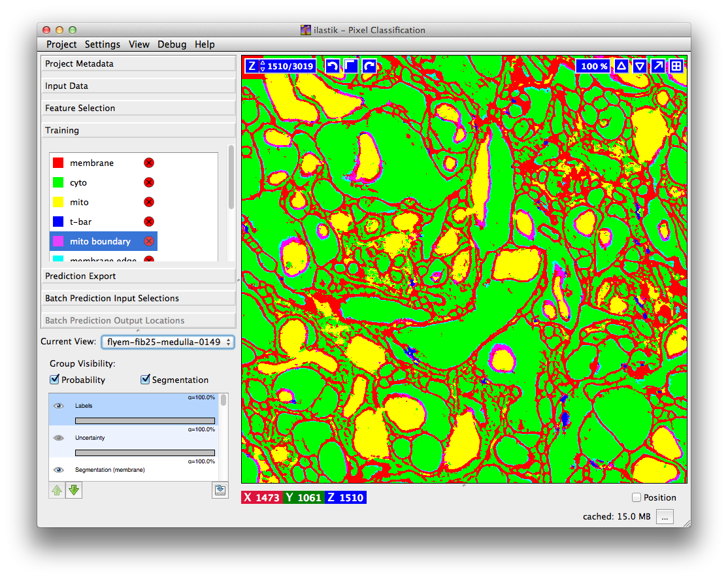The height and width of the screenshot is (579, 728).
Task: Move the selected layer down
Action: click(x=74, y=490)
